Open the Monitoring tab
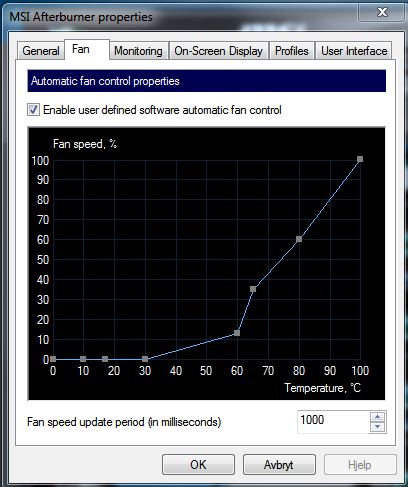The image size is (408, 487). coord(138,51)
